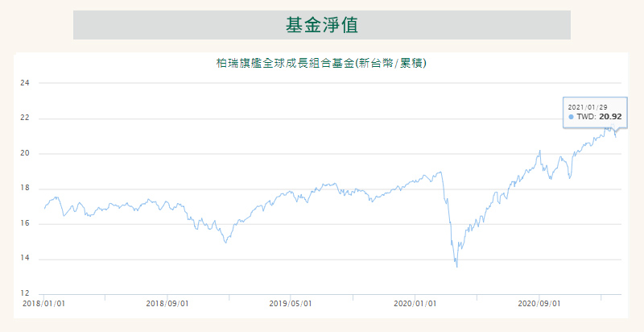Click the 基金淨值 header banner

322,25
